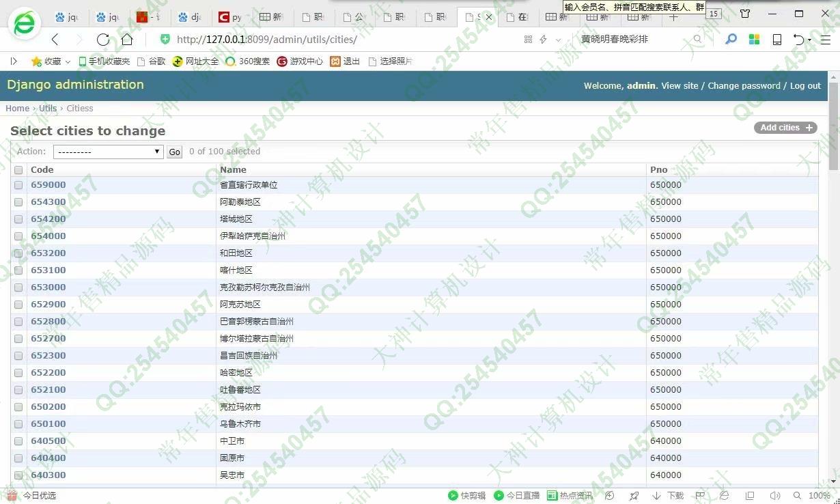
Task: Go back with the browser back arrow
Action: point(55,40)
